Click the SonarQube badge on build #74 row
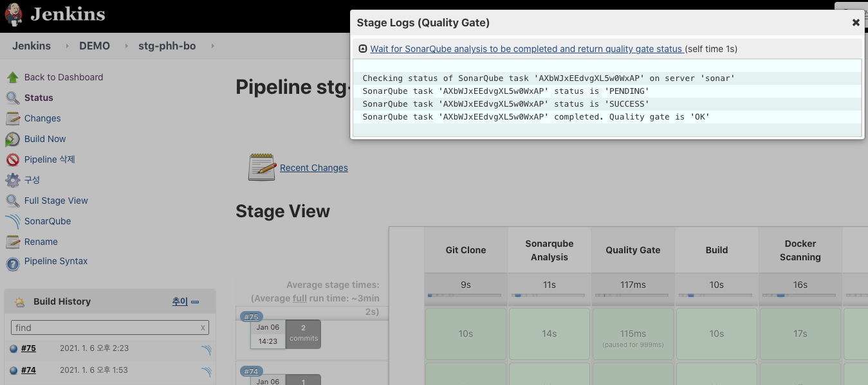Viewport: 868px width, 385px height. (206, 372)
